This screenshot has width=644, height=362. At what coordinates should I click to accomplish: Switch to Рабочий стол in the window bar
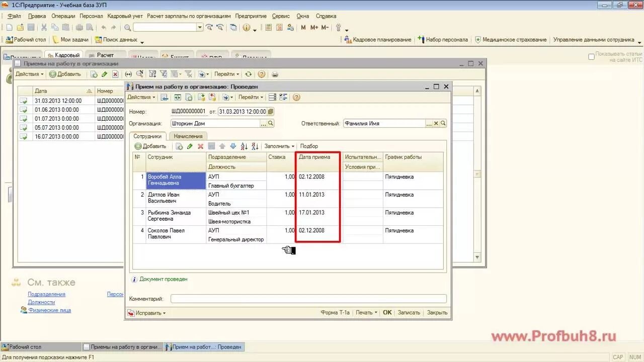click(40, 347)
